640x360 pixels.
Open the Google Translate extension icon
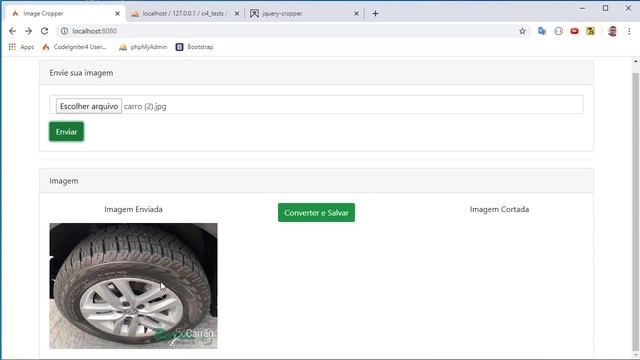[542, 31]
